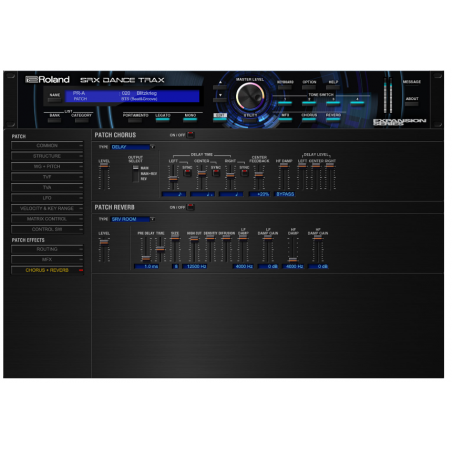The width and height of the screenshot is (452, 452).
Task: Select the Chorus + Reverb tab
Action: [x=47, y=270]
